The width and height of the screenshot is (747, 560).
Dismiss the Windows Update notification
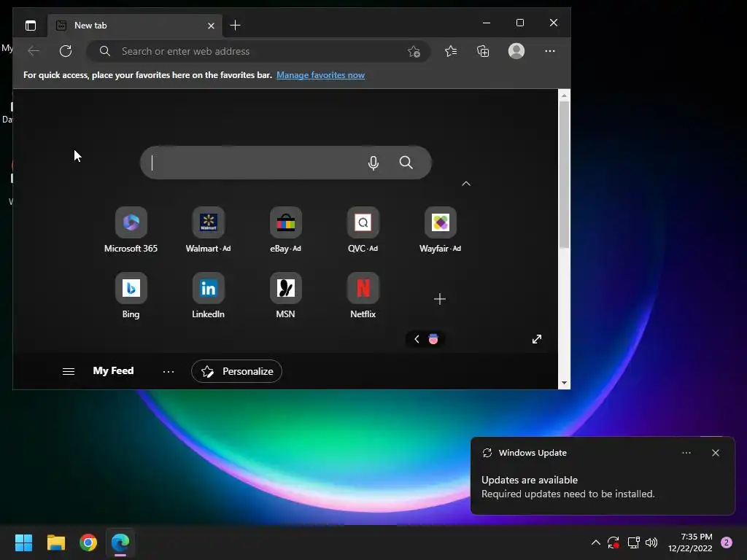pos(716,453)
